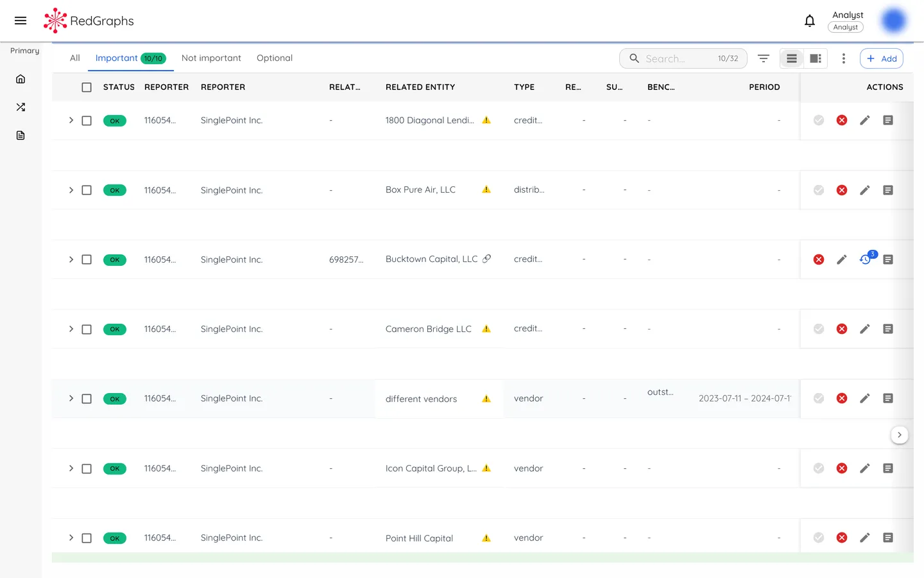Open the hamburger navigation menu
This screenshot has height=578, width=924.
pyautogui.click(x=20, y=20)
